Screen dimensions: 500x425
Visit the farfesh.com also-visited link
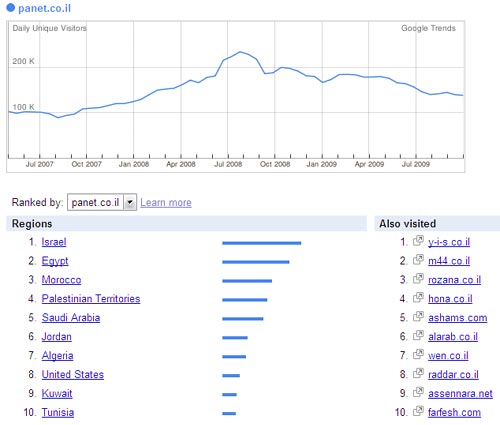[x=454, y=413]
